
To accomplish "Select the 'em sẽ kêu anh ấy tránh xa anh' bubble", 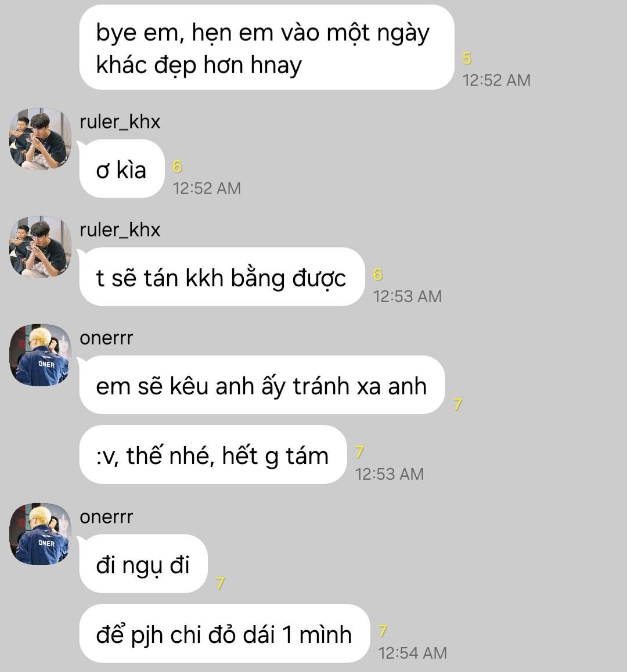I will 262,385.
